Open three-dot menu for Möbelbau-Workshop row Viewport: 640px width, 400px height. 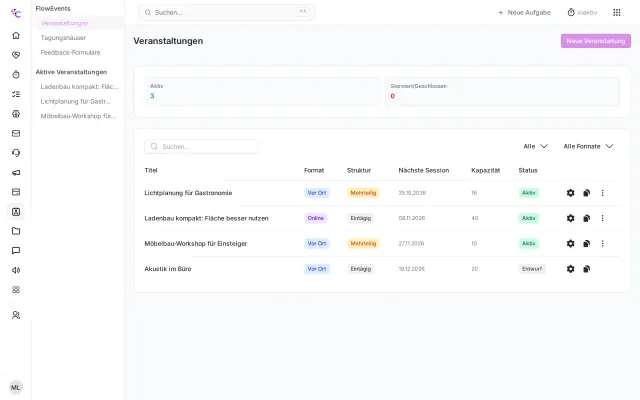(x=602, y=244)
